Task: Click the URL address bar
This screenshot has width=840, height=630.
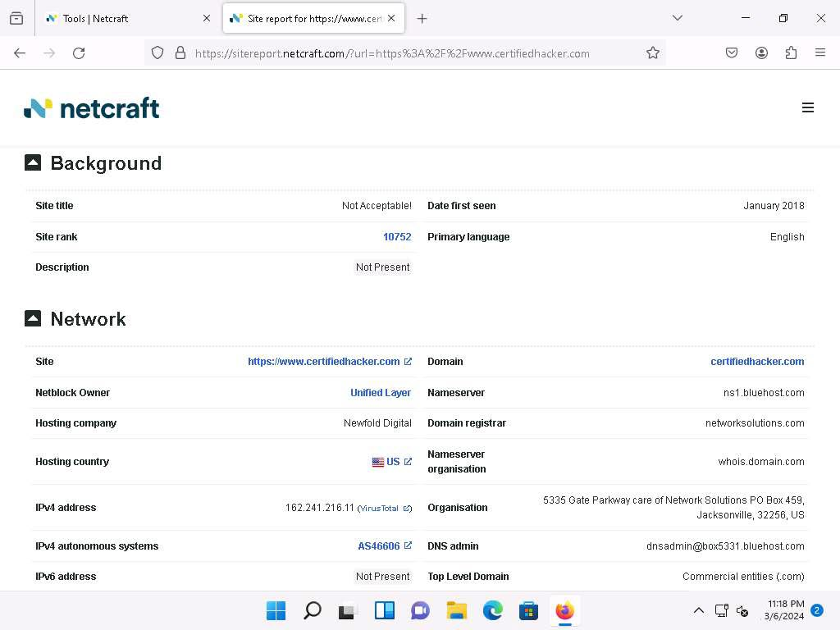Action: tap(410, 53)
